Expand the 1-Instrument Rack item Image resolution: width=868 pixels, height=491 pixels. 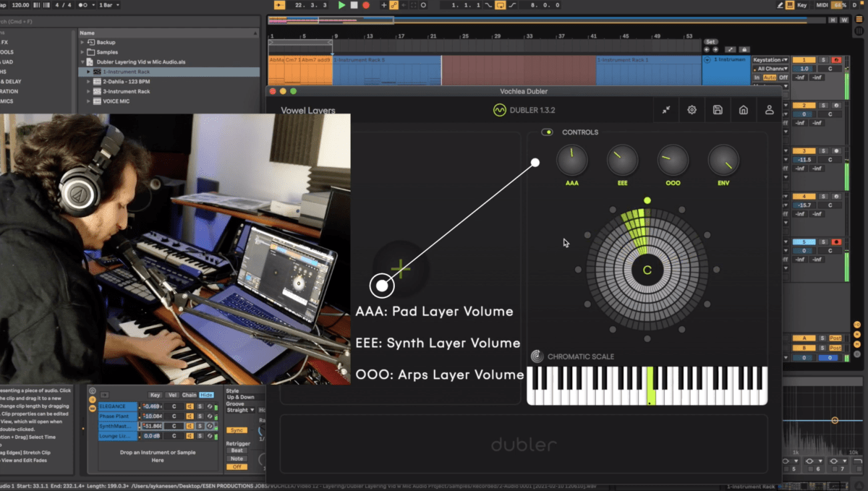click(x=89, y=72)
